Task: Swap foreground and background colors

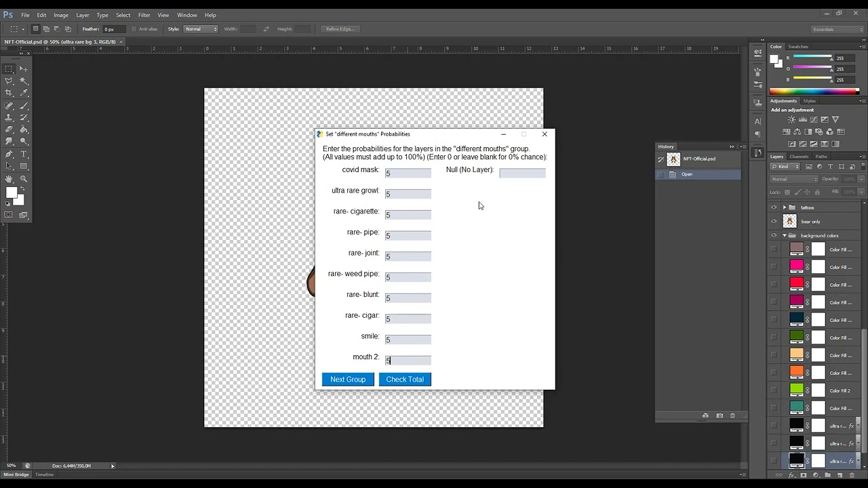Action: coord(22,188)
